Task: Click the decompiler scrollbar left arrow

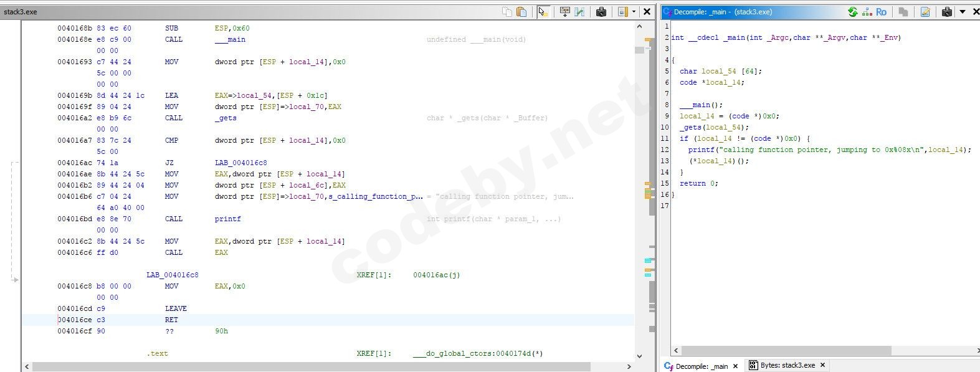Action: 676,351
